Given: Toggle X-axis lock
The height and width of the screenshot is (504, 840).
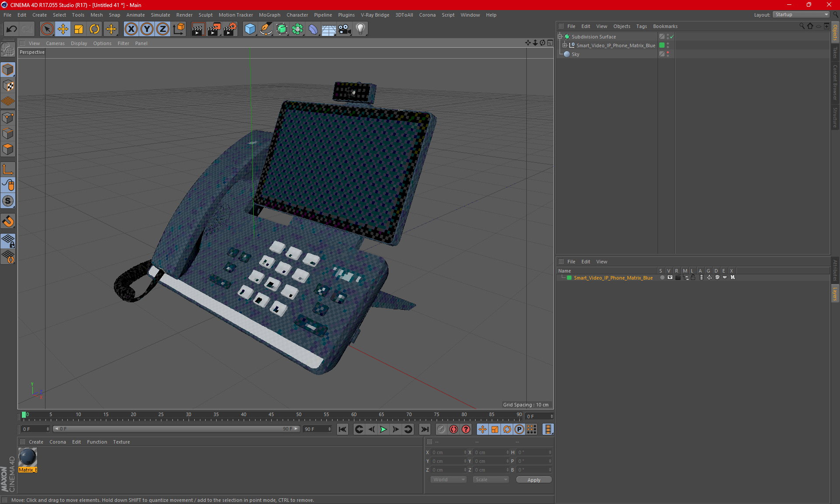Looking at the screenshot, I should pos(131,29).
